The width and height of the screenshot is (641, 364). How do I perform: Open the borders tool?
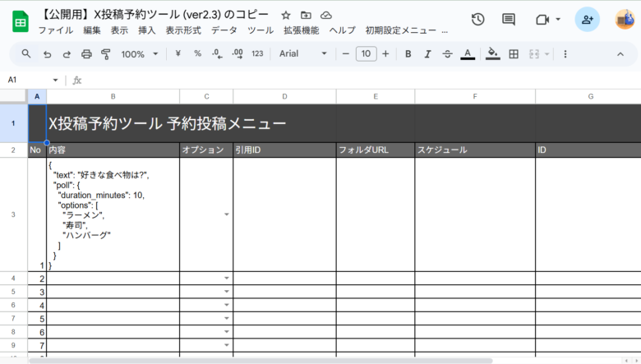click(x=514, y=54)
